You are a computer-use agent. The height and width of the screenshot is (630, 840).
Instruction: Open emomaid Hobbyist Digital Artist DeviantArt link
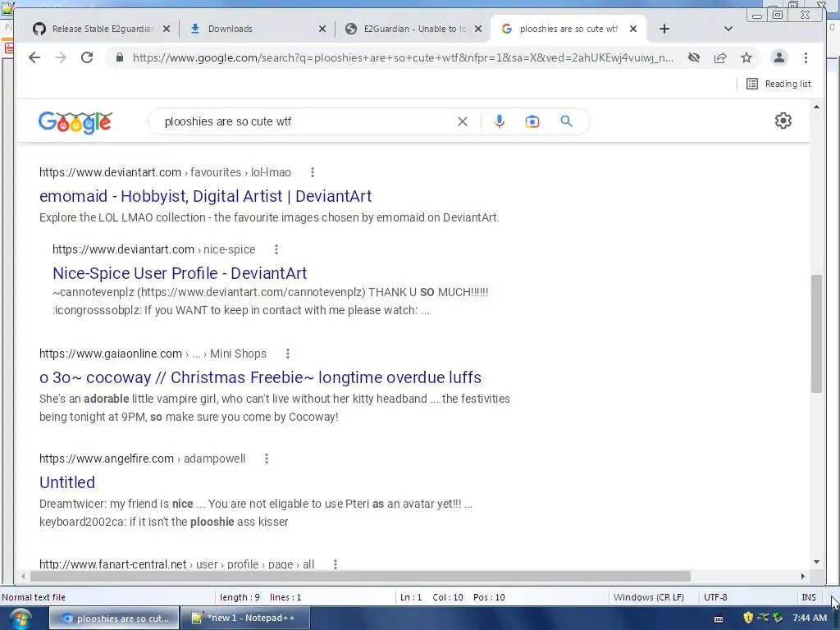205,196
